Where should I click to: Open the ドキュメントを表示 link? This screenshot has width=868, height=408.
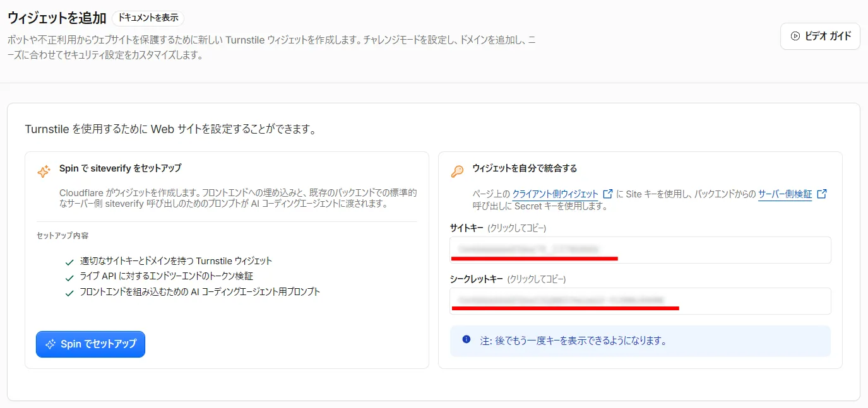coord(148,18)
